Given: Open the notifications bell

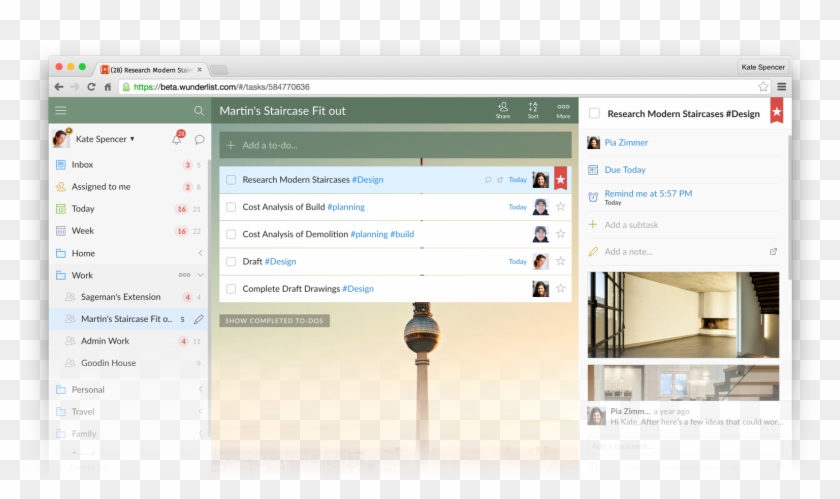Looking at the screenshot, I should click(x=176, y=139).
